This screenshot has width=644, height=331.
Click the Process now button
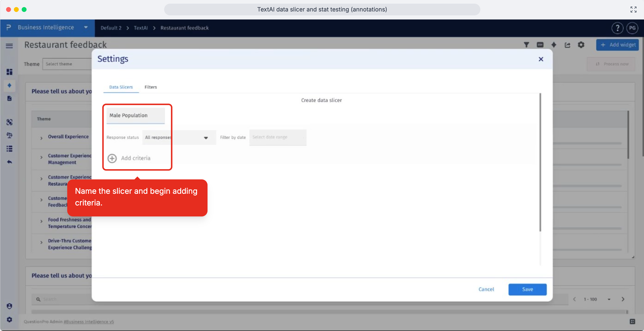pos(611,64)
